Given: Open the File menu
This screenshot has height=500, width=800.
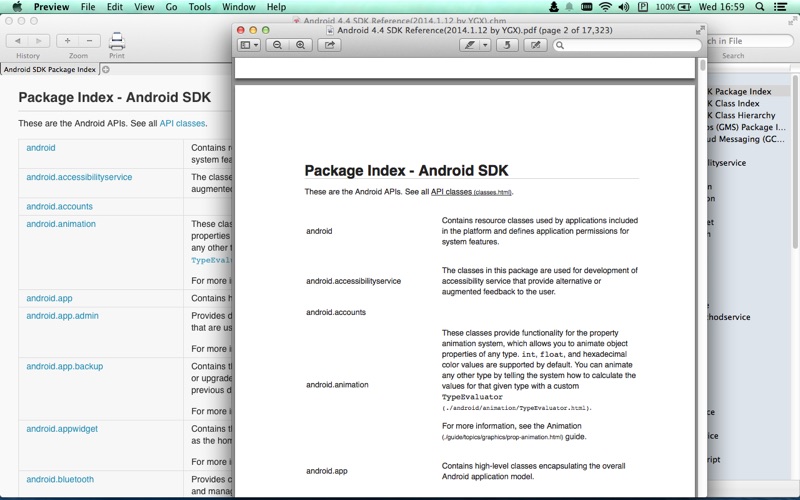Looking at the screenshot, I should [x=88, y=7].
